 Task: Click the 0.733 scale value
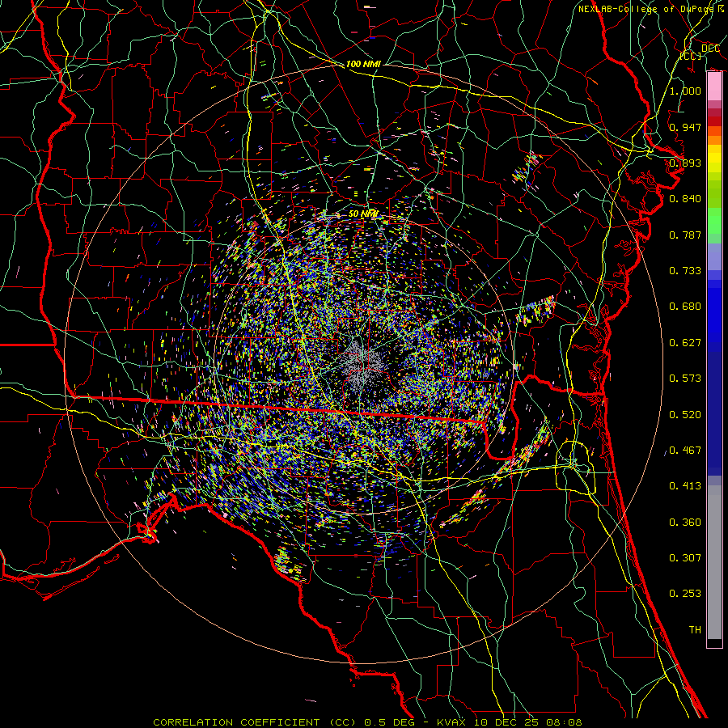point(685,271)
